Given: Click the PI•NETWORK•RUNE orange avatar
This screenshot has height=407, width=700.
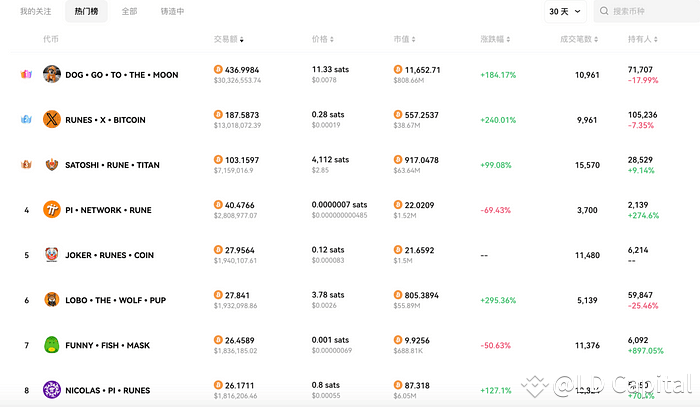Looking at the screenshot, I should [x=51, y=209].
